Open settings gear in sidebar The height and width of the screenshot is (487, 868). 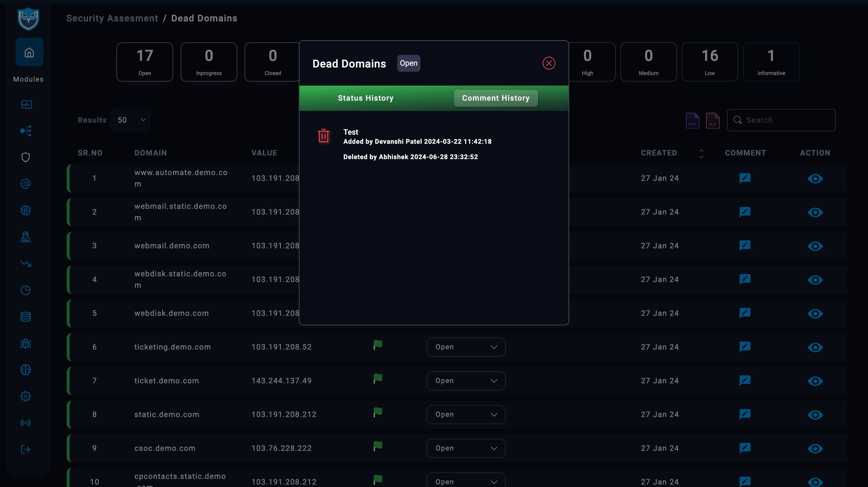[26, 396]
